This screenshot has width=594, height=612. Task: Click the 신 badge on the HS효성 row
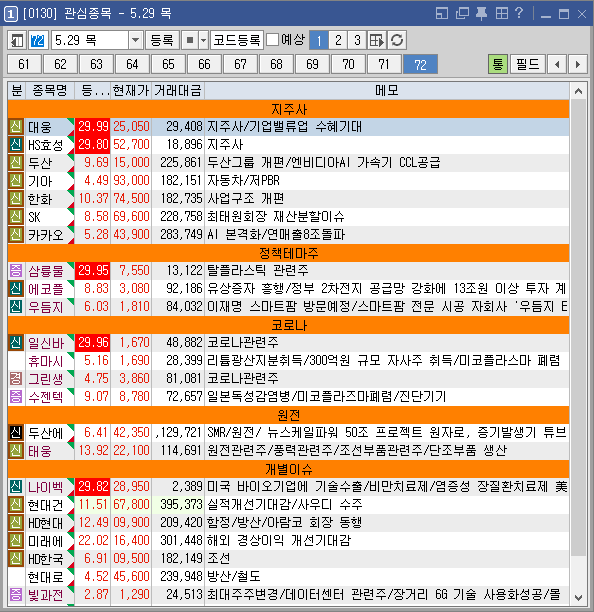(16, 145)
